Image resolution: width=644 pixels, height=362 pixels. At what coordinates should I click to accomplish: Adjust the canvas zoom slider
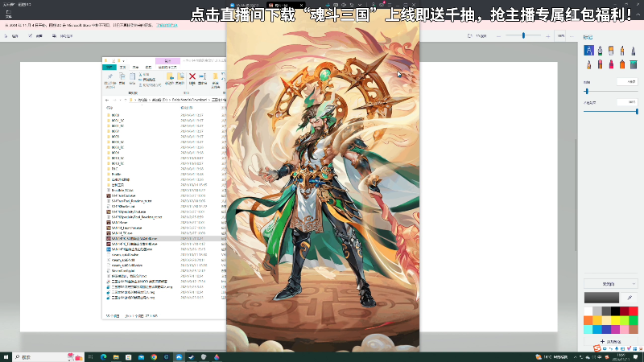[523, 35]
